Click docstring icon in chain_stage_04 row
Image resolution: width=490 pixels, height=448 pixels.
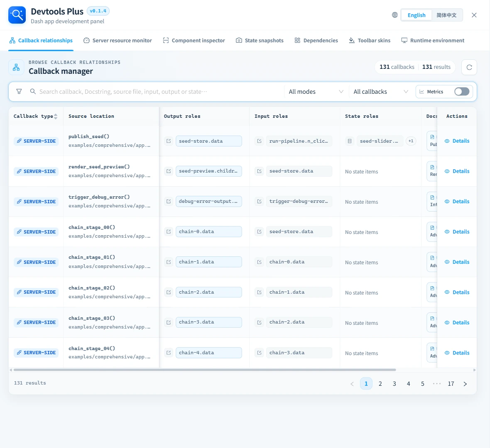pyautogui.click(x=432, y=348)
